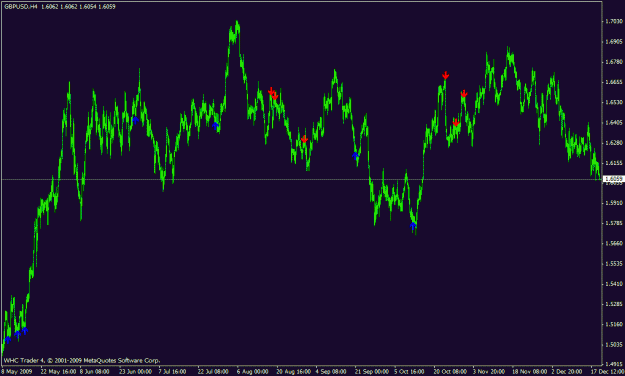Click the 21 Sep 00:00 date label
This screenshot has width=625, height=376.
(x=372, y=372)
